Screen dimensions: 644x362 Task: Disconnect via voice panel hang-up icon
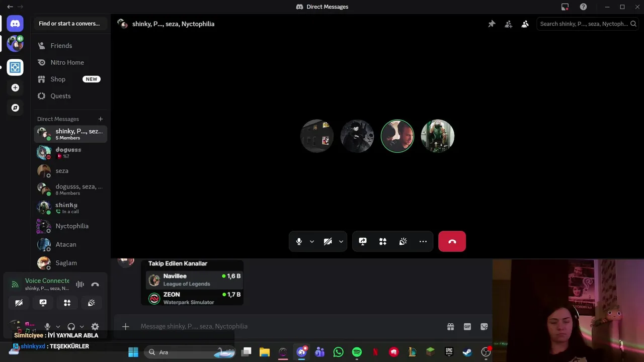tap(95, 285)
